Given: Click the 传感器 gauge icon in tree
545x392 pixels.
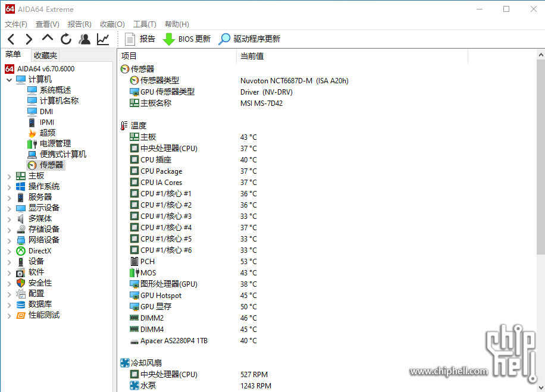Looking at the screenshot, I should pos(32,165).
